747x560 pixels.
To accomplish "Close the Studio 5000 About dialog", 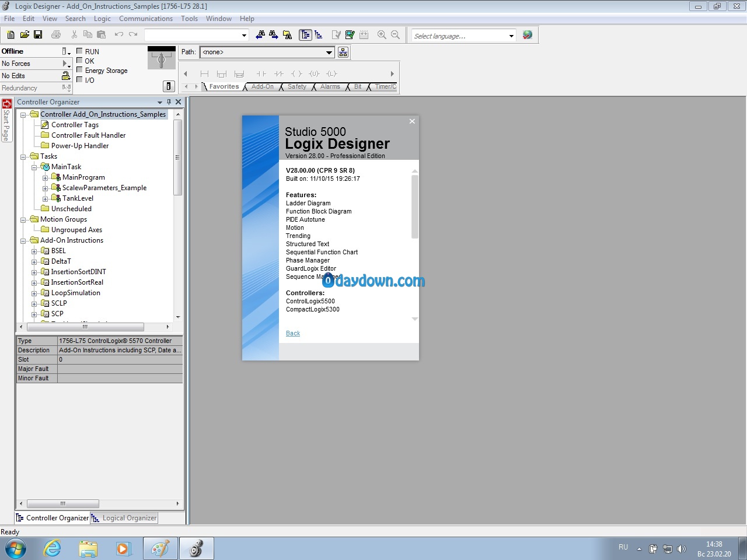I will point(412,121).
